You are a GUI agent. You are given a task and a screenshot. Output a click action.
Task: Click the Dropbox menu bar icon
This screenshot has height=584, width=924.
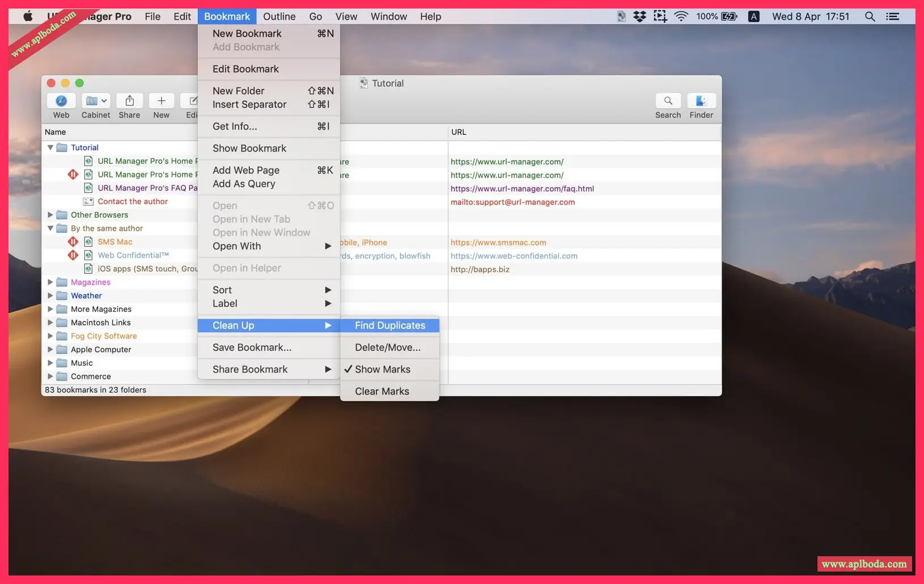(639, 16)
